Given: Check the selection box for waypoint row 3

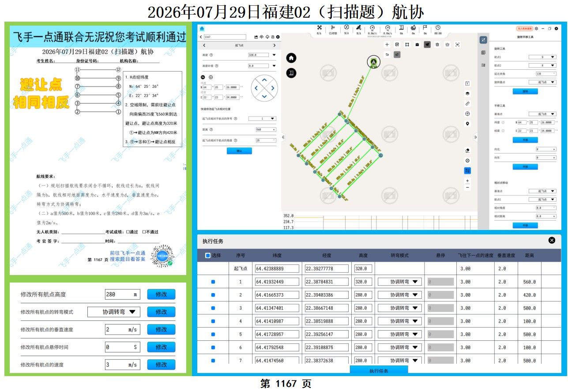Looking at the screenshot, I should (213, 308).
